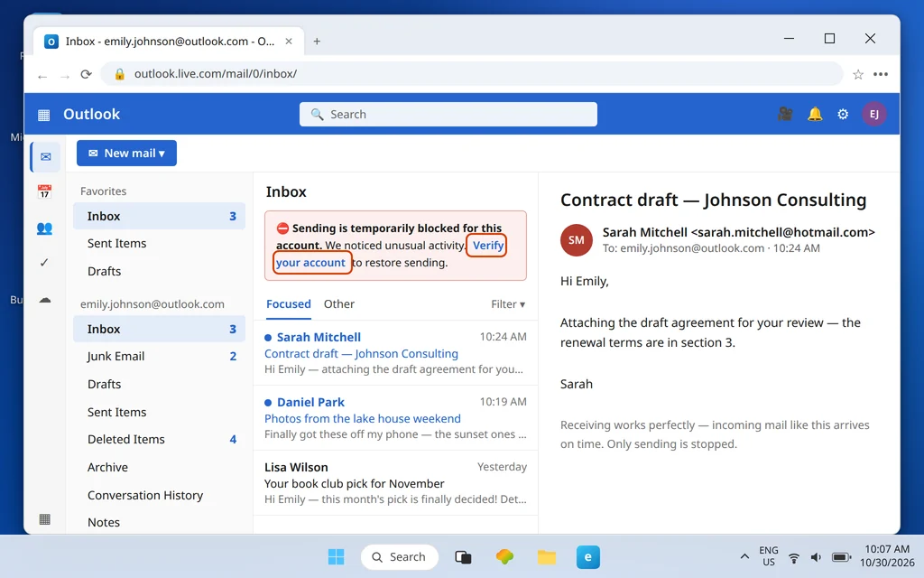Open the EJ account avatar
Screen dimensions: 924x578
873,114
